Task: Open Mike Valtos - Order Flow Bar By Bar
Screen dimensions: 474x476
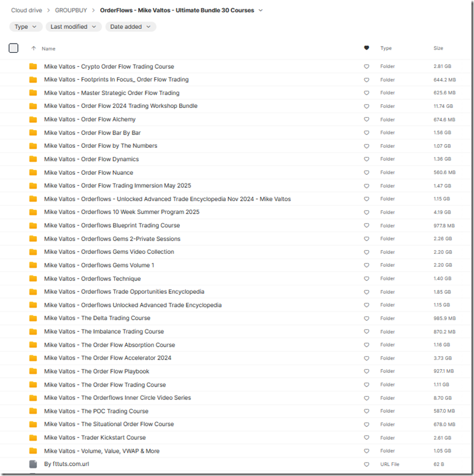Action: tap(92, 132)
